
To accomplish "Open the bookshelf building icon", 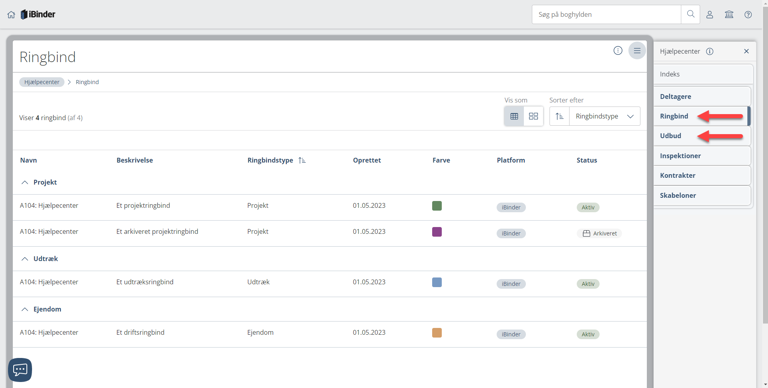I will point(729,15).
